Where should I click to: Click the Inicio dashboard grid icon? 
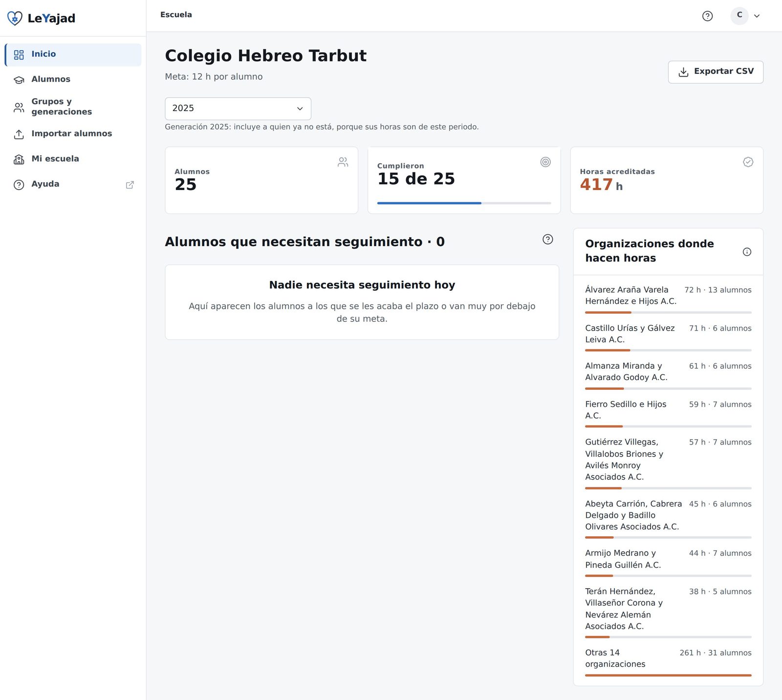[19, 55]
